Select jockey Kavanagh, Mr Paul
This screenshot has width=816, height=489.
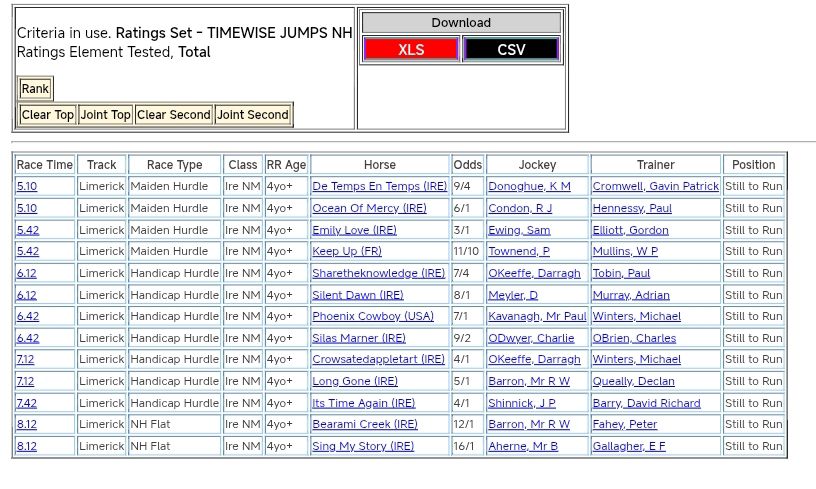(537, 317)
